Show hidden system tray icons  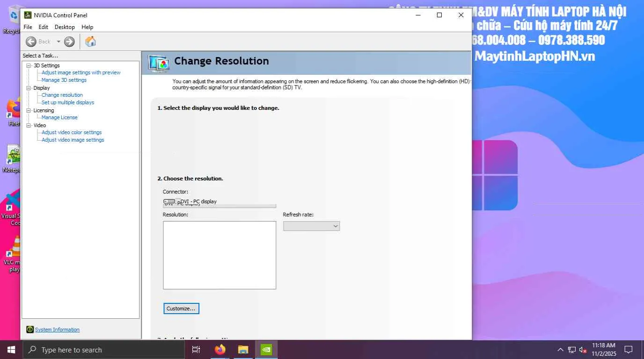point(560,350)
